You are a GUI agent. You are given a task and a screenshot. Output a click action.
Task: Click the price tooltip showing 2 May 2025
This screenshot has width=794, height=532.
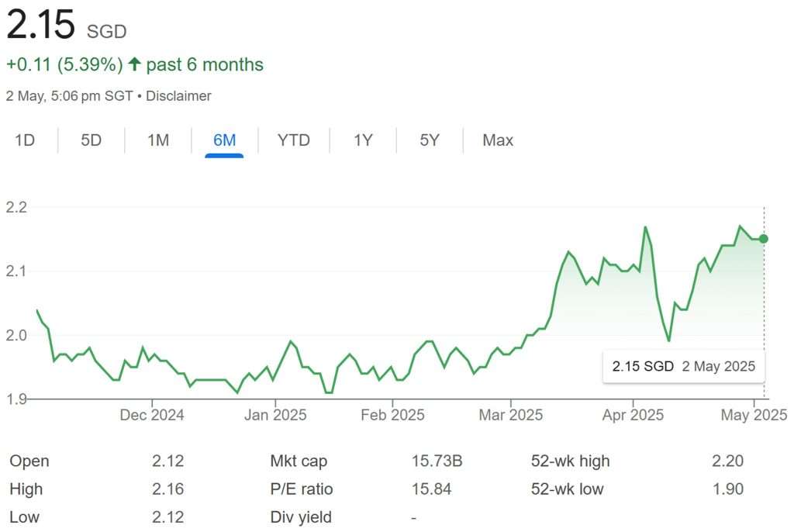pos(682,365)
